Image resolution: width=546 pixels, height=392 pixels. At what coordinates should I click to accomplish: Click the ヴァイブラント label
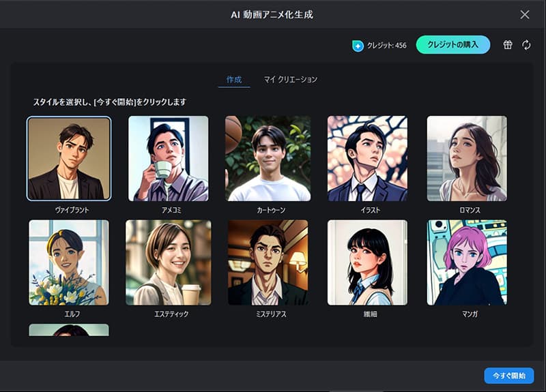coord(72,210)
